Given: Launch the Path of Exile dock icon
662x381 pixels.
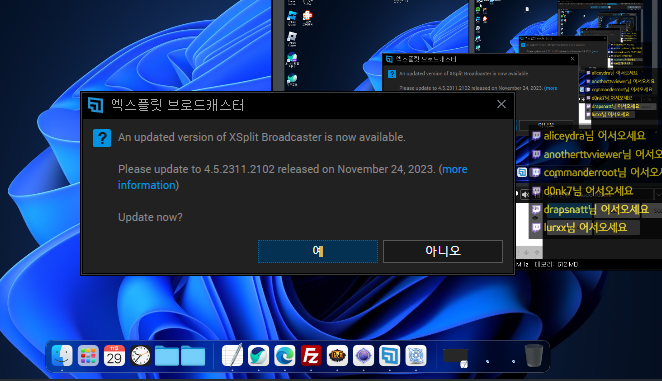Looking at the screenshot, I should coord(337,356).
